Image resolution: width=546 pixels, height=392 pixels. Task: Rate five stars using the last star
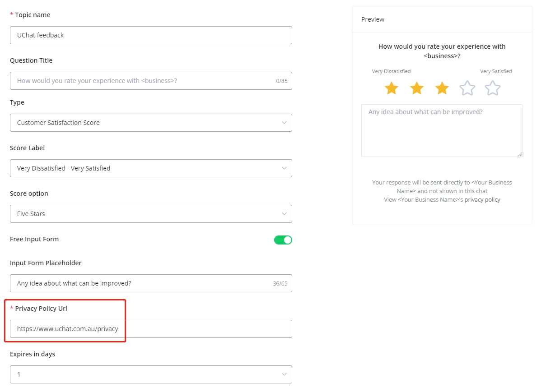pyautogui.click(x=493, y=88)
